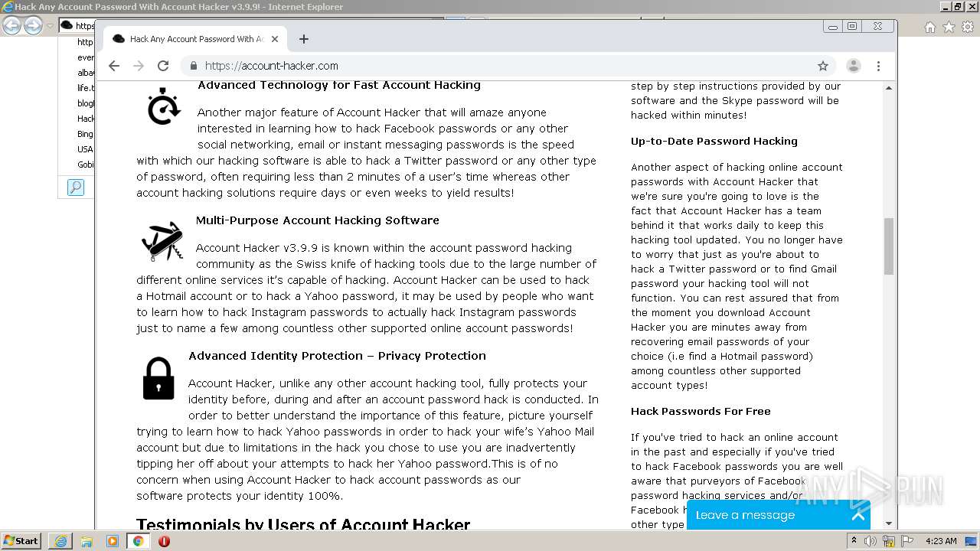Click Testimonials by Users of Account Hacker
980x551 pixels.
tap(303, 525)
